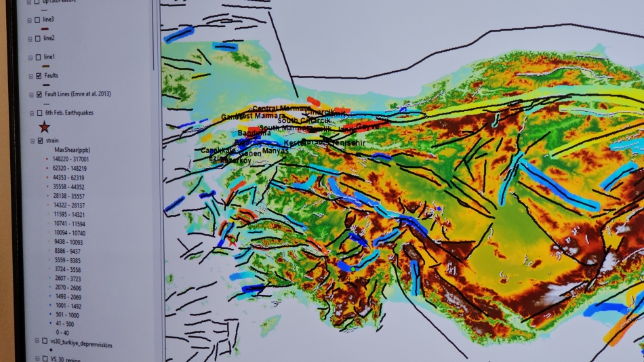Click the 11595 - 14321 class label
The height and width of the screenshot is (362, 644).
click(x=69, y=214)
